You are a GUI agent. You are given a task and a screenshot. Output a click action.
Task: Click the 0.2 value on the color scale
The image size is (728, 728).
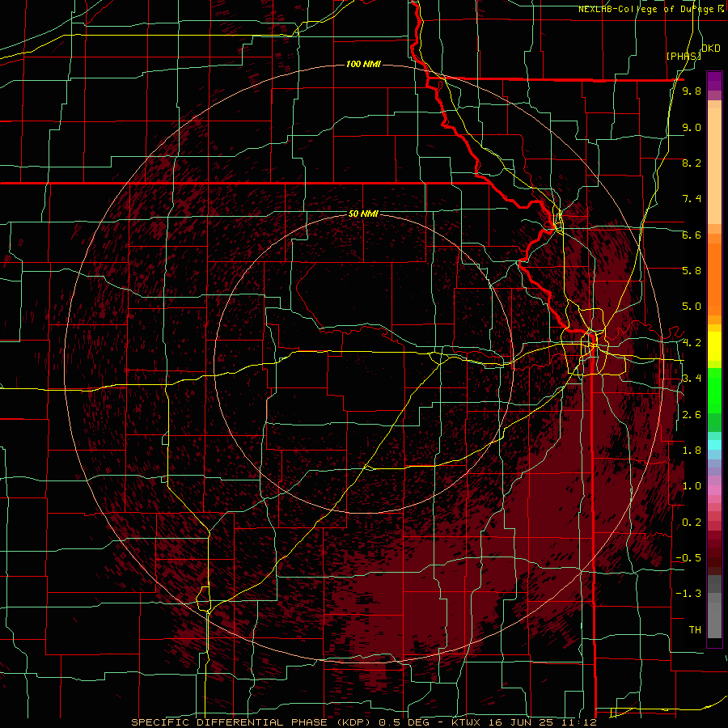coord(692,523)
